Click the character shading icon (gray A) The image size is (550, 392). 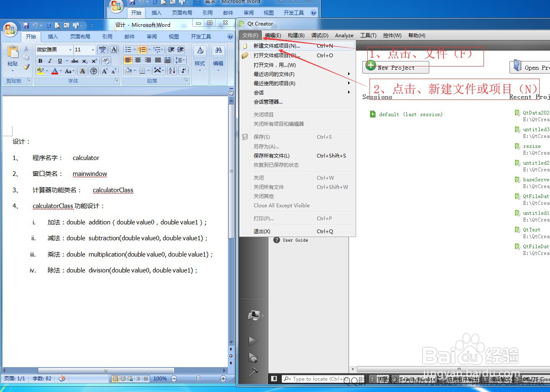pyautogui.click(x=83, y=71)
